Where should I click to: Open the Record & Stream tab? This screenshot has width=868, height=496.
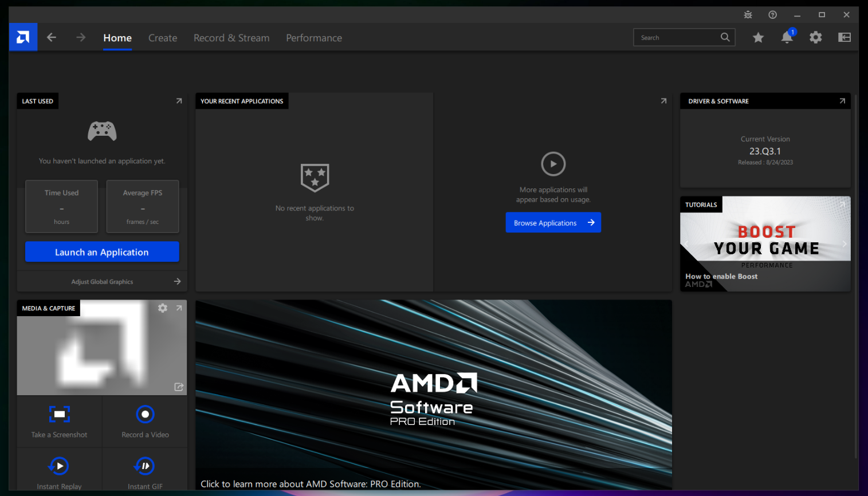[x=231, y=38]
